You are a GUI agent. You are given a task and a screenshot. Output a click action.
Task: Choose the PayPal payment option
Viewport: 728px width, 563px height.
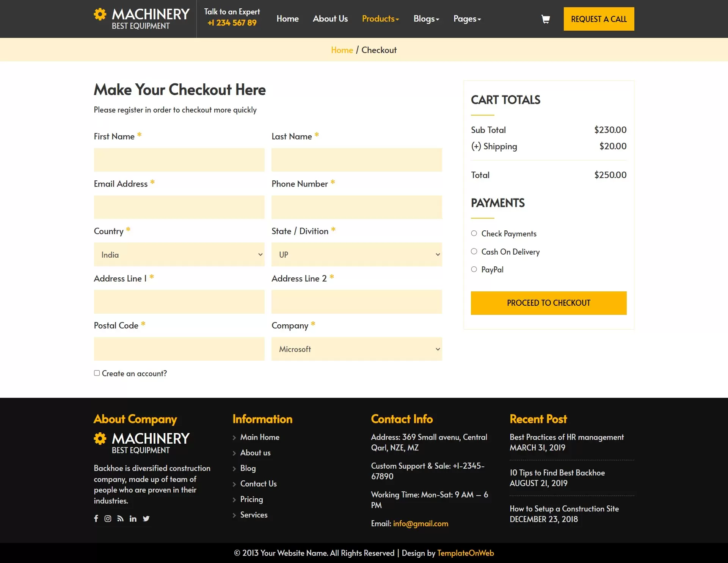click(x=474, y=269)
